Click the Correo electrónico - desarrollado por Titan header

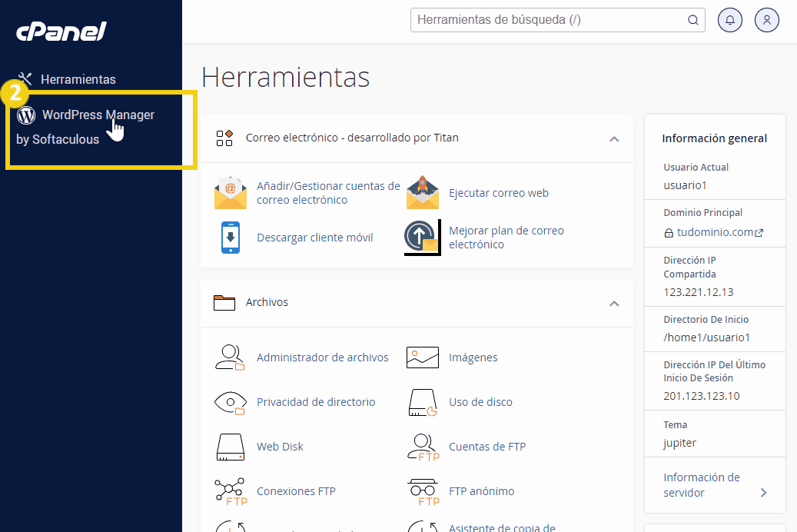coord(352,138)
